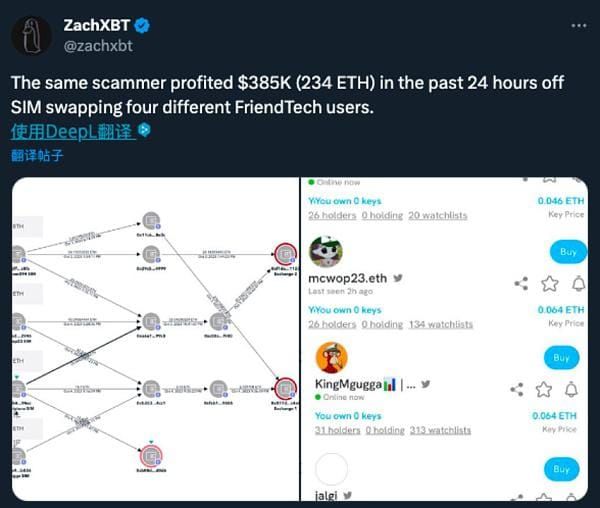Click the KingMgugga ape avatar

coord(332,358)
